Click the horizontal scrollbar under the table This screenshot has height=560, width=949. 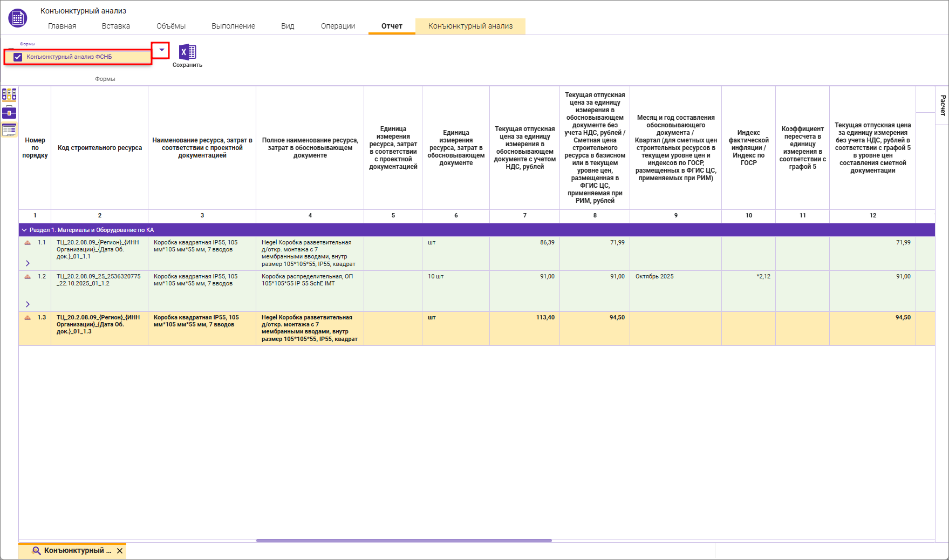click(404, 540)
